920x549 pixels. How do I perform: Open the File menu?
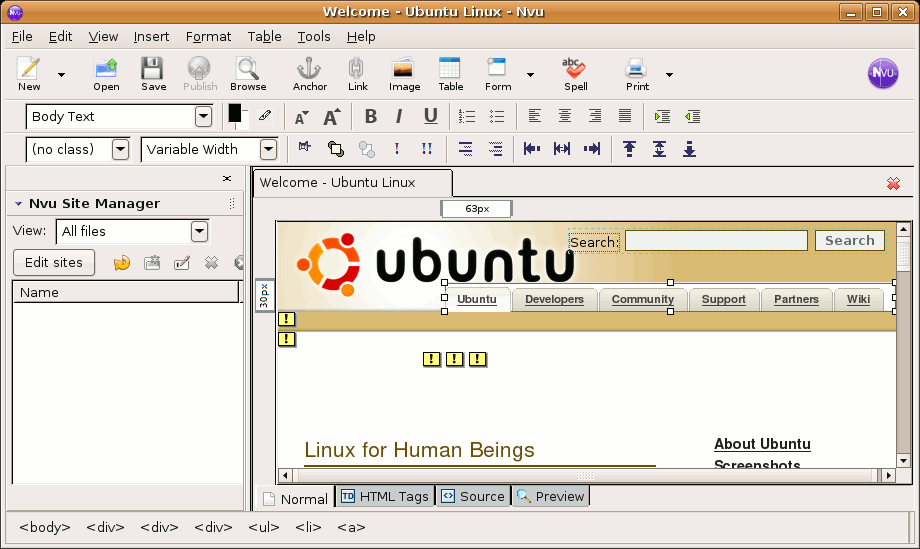[x=22, y=36]
